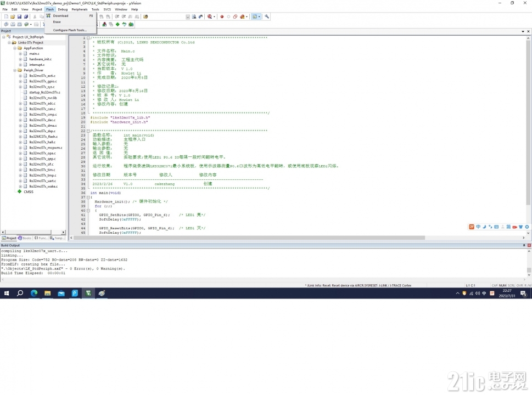The width and height of the screenshot is (532, 395).
Task: Open the Mail app on the taskbar
Action: coord(61,294)
